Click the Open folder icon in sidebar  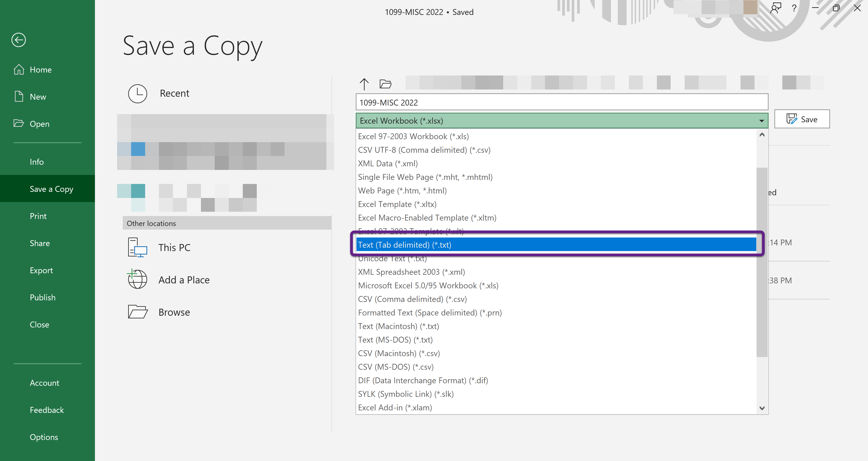(19, 123)
